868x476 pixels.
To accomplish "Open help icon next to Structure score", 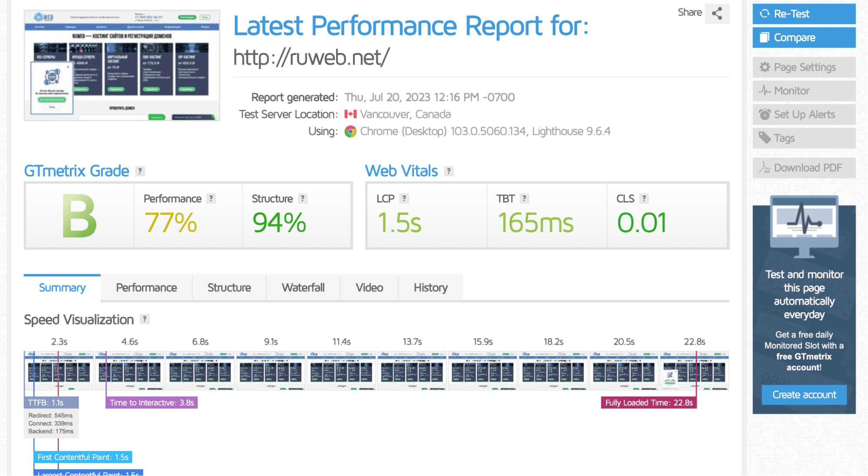I will pos(303,198).
